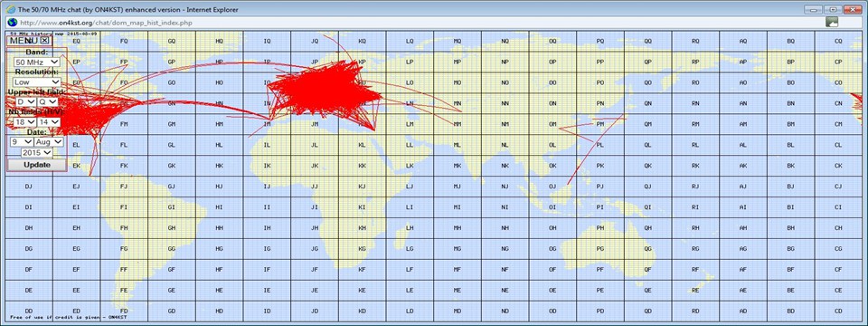868x326 pixels.
Task: Click the Internet Explorer title bar icon
Action: point(11,9)
